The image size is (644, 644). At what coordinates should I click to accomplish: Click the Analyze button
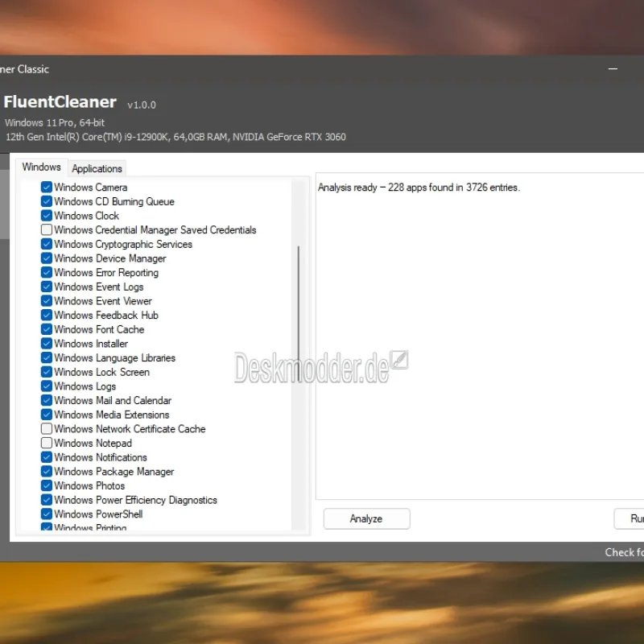pos(366,518)
